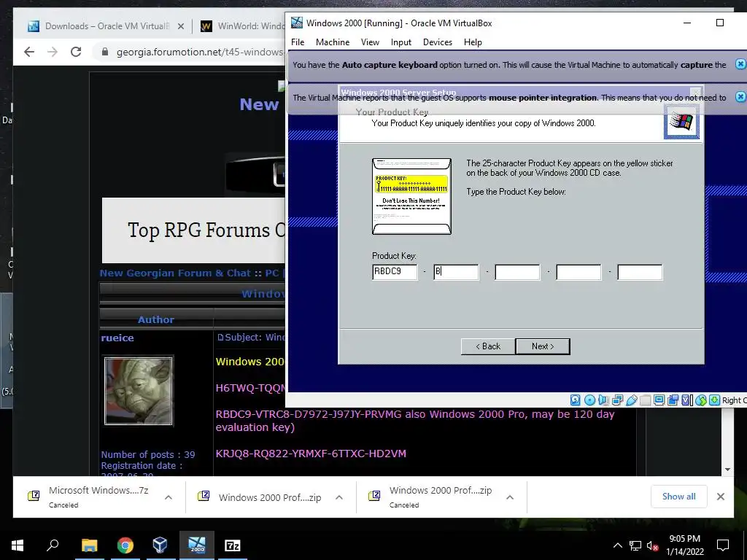The image size is (747, 560).
Task: Click the recording icon in VirtualBox status bar
Action: 673,400
